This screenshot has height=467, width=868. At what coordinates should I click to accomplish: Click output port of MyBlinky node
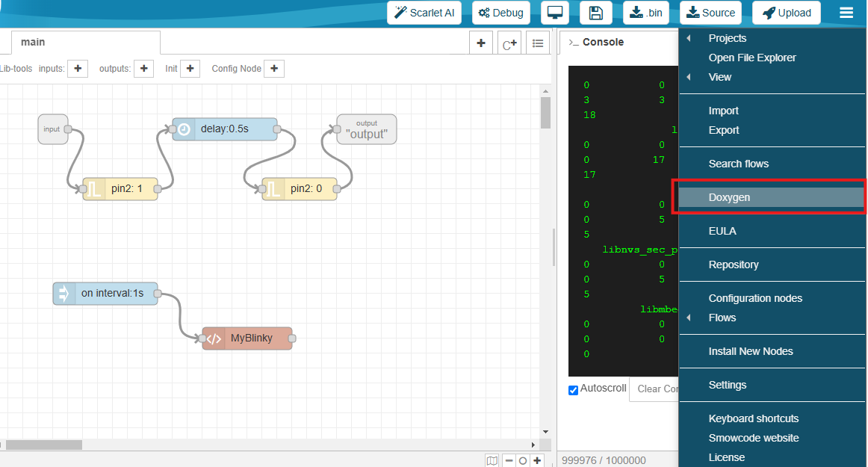292,338
